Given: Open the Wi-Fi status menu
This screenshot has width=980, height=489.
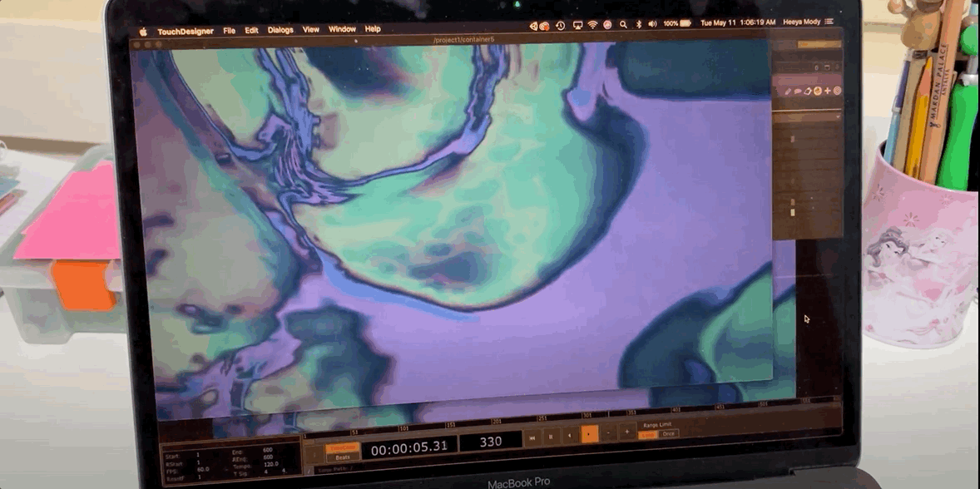Looking at the screenshot, I should [x=592, y=24].
